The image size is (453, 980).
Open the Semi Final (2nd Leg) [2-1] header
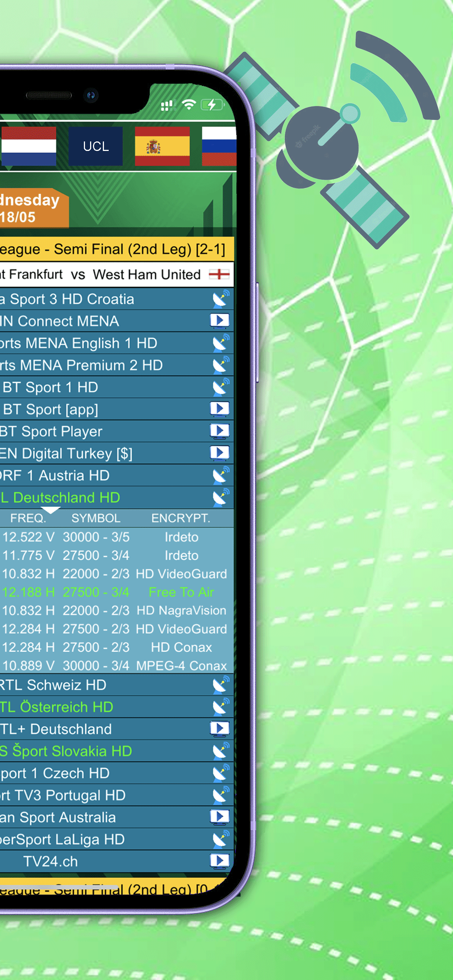(116, 249)
